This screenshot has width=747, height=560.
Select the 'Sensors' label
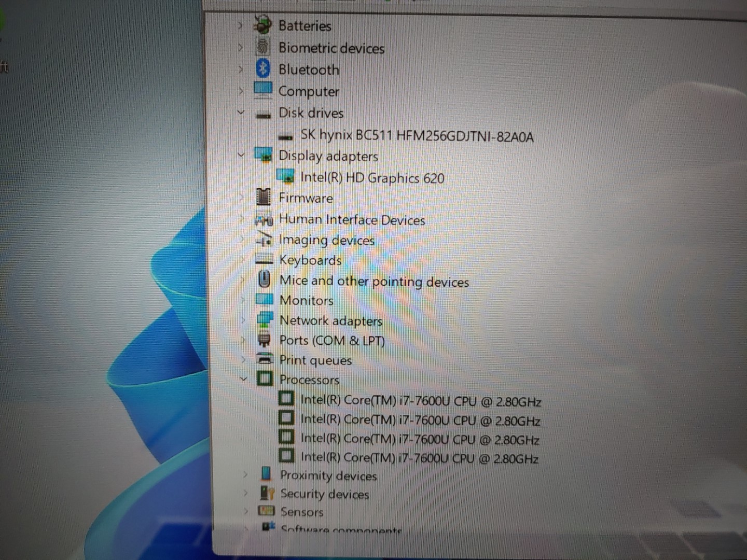[x=302, y=512]
